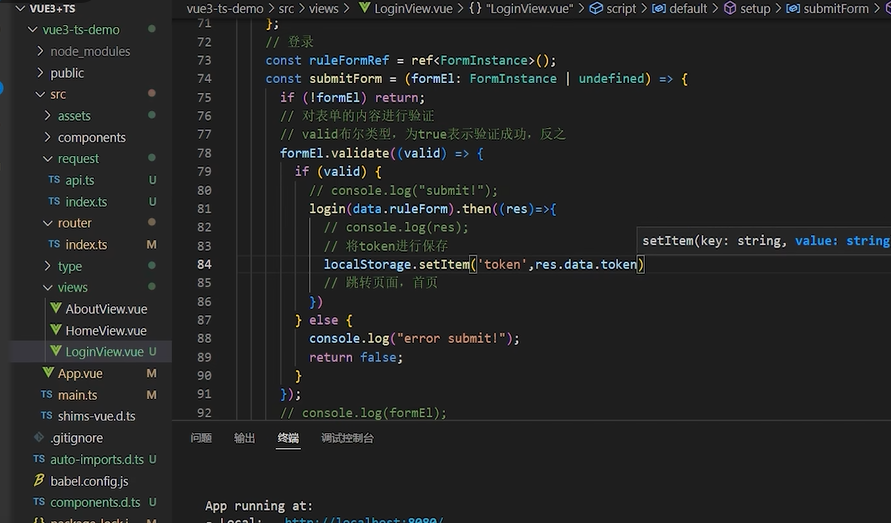891x523 pixels.
Task: Click setup cube icon in breadcrumb
Action: coord(730,9)
